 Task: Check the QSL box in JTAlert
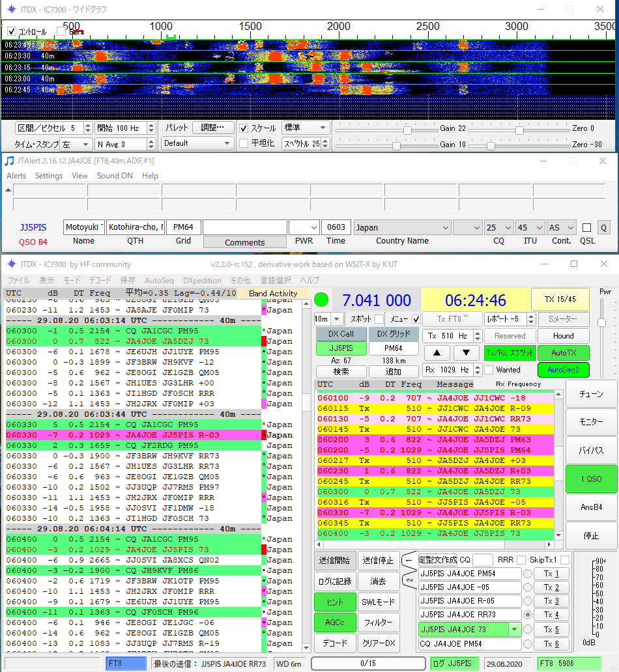coord(587,227)
